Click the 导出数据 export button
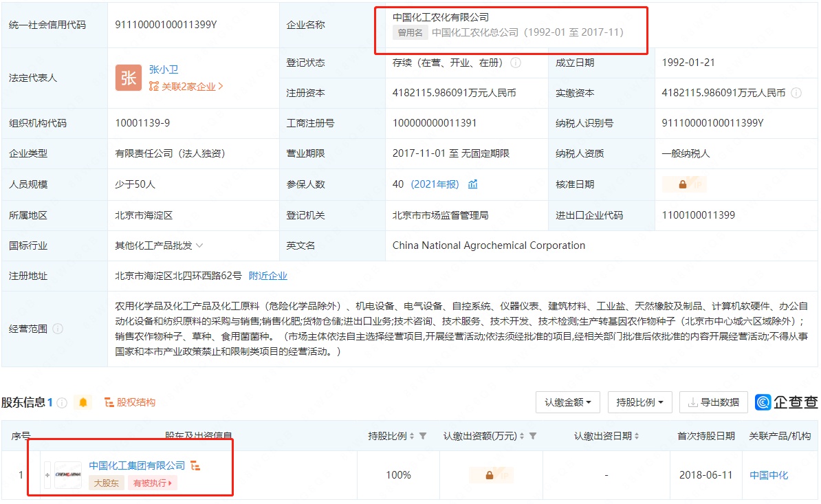The height and width of the screenshot is (504, 821). pos(714,402)
